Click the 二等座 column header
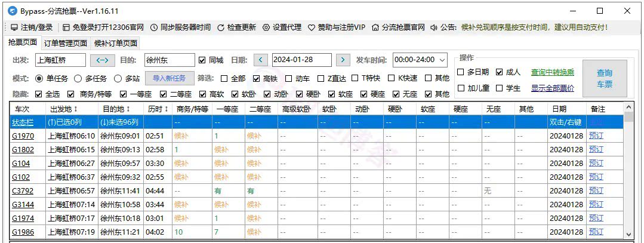Image resolution: width=644 pixels, height=243 pixels. click(260, 109)
